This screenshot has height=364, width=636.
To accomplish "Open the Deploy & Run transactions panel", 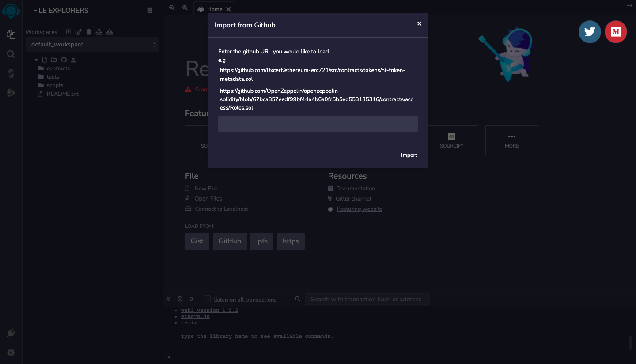I will [x=11, y=93].
